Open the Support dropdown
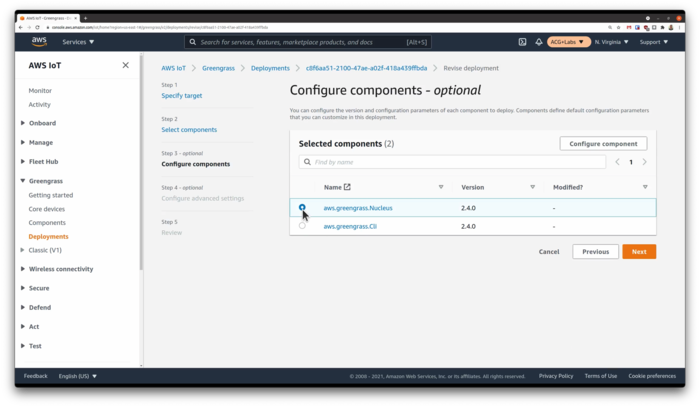 coord(654,42)
